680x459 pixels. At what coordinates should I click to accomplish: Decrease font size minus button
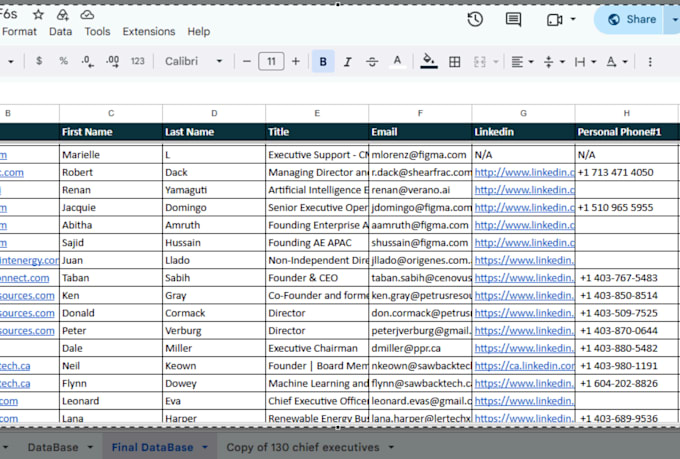coord(247,61)
